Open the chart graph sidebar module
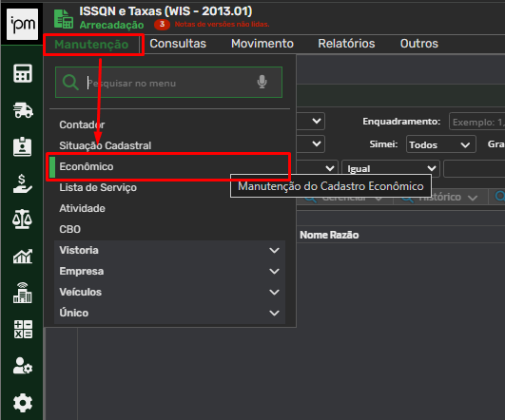Screen dimensions: 505x420 [x=23, y=257]
